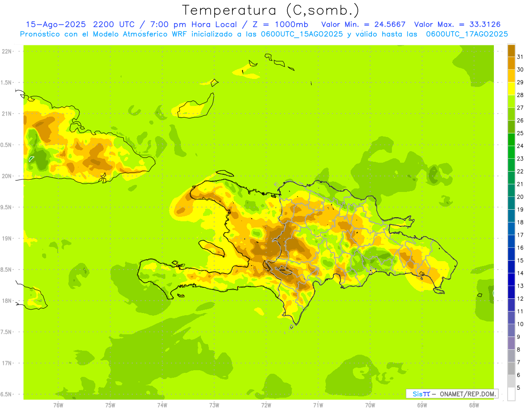This screenshot has height=411, width=532.
Task: Click the 'Sis' logo text in the credit box
Action: (x=417, y=394)
